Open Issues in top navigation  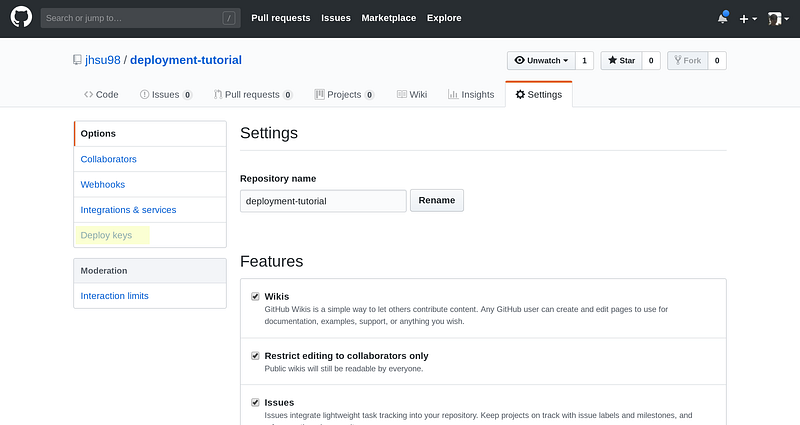(336, 18)
